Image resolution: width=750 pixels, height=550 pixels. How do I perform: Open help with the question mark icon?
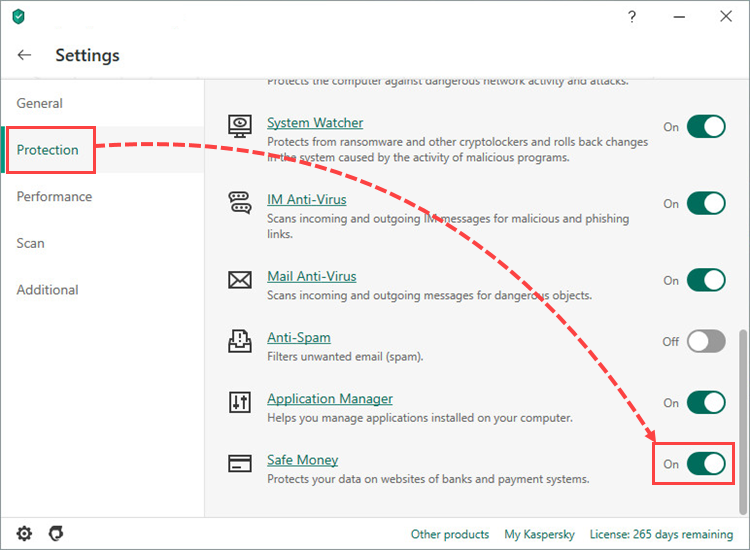(632, 17)
